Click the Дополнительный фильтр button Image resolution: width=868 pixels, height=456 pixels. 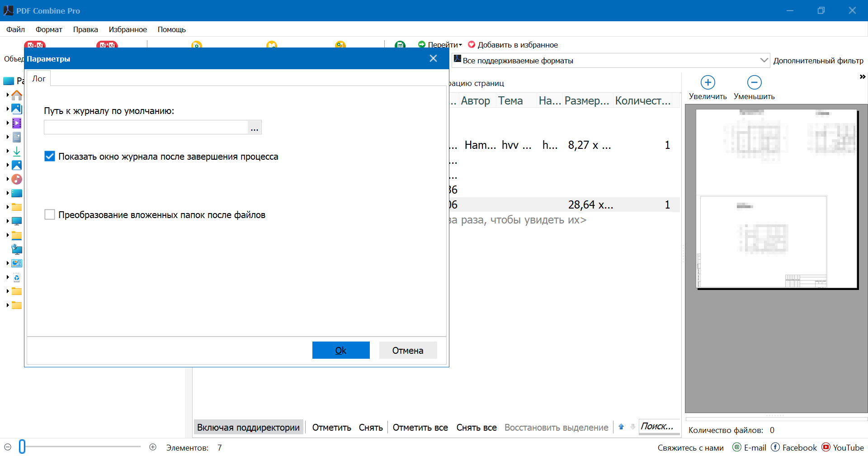coord(818,61)
